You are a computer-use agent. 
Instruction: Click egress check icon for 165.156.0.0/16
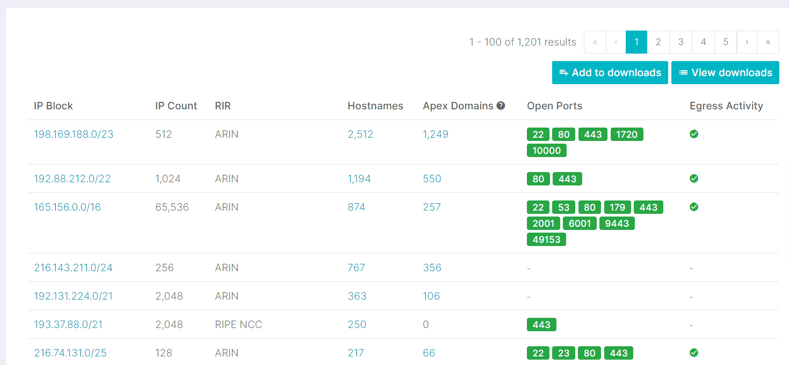click(x=694, y=206)
